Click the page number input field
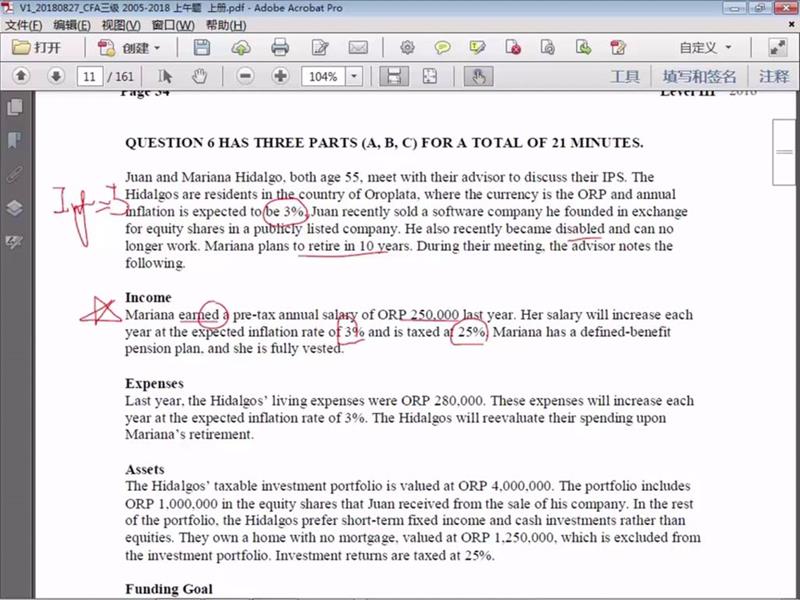The height and width of the screenshot is (600, 800). coord(90,76)
